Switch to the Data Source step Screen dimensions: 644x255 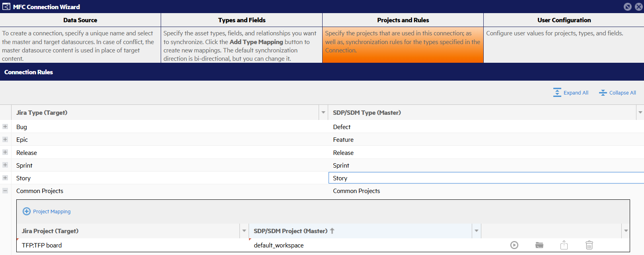(80, 20)
